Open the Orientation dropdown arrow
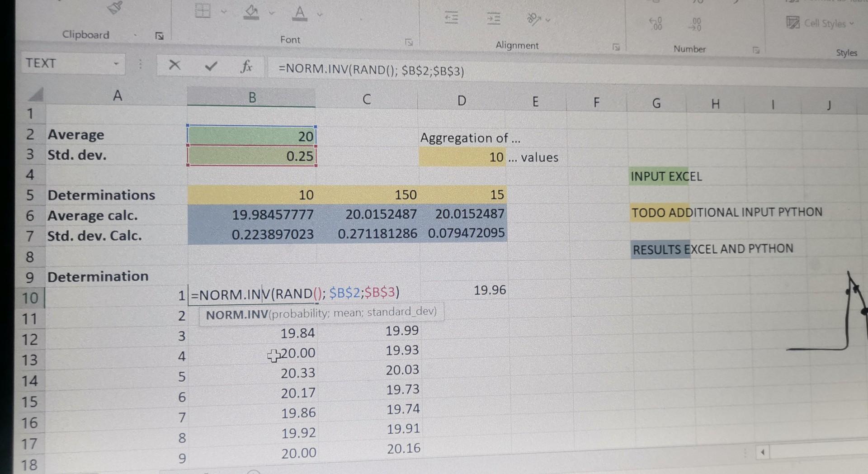This screenshot has width=868, height=474. [x=548, y=20]
